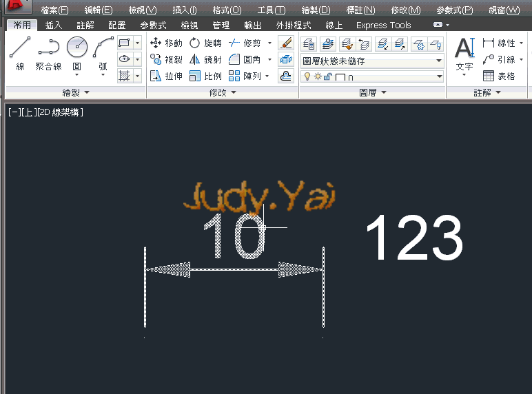
Task: Click the Layer Off icon
Action: 436,44
